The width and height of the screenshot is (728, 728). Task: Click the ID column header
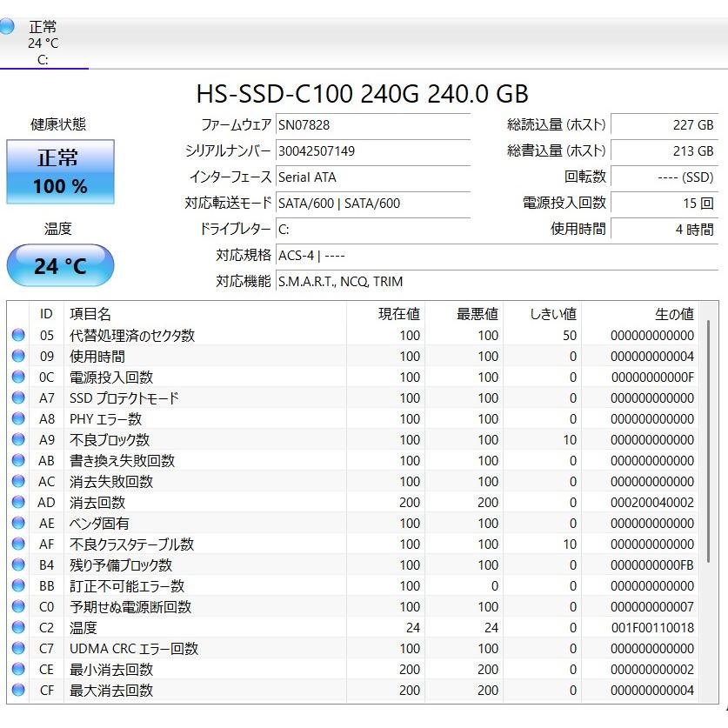pos(46,314)
